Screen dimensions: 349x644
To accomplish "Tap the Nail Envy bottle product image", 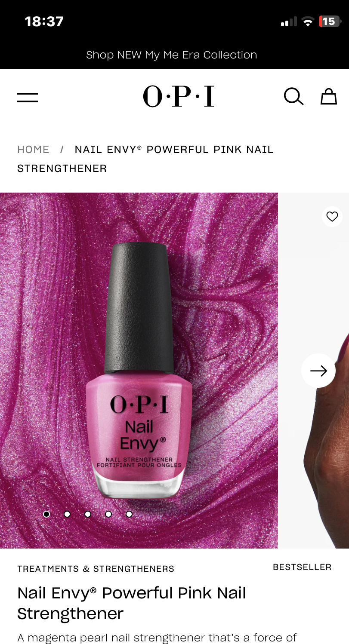I will pyautogui.click(x=139, y=371).
